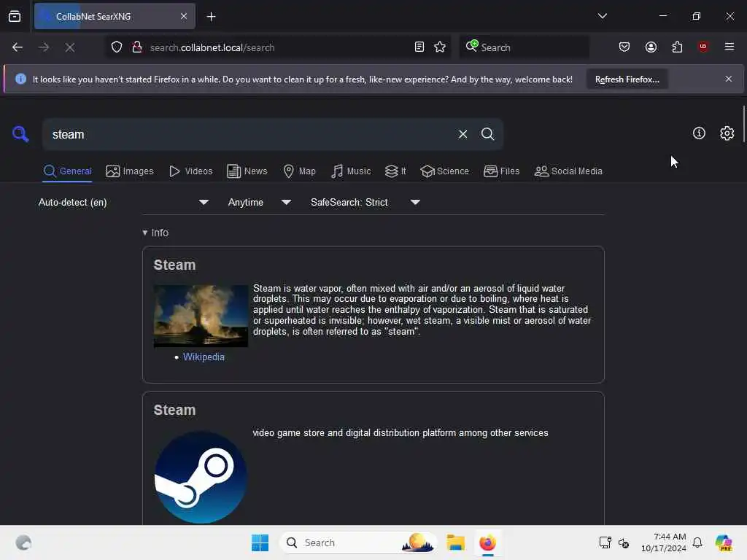Image resolution: width=747 pixels, height=560 pixels.
Task: Submit search with magnifier button
Action: point(487,134)
